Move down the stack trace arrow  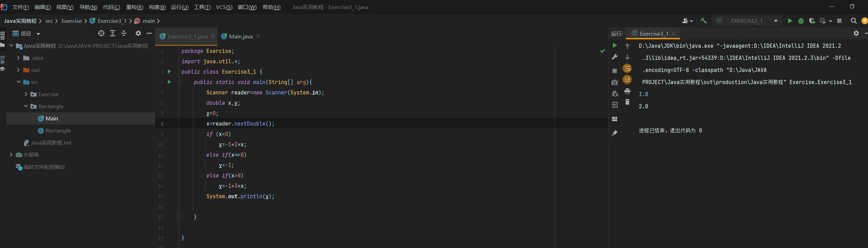pyautogui.click(x=627, y=57)
